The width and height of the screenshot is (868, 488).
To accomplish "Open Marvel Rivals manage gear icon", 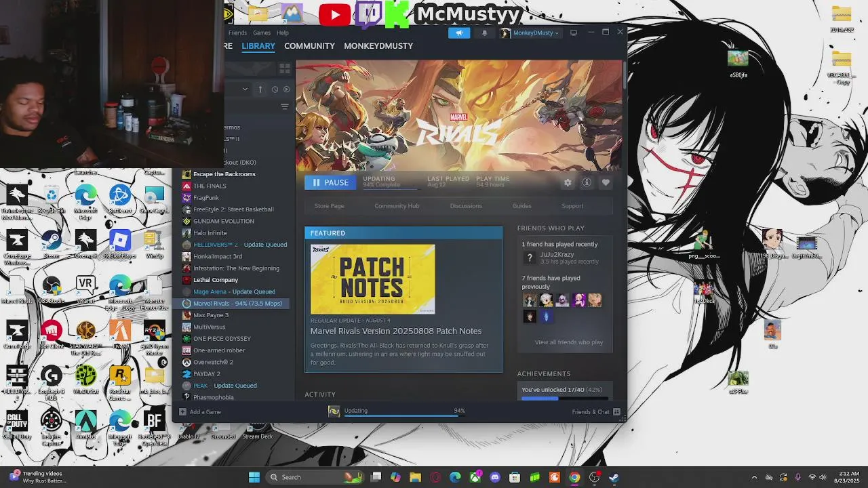I will [x=568, y=182].
